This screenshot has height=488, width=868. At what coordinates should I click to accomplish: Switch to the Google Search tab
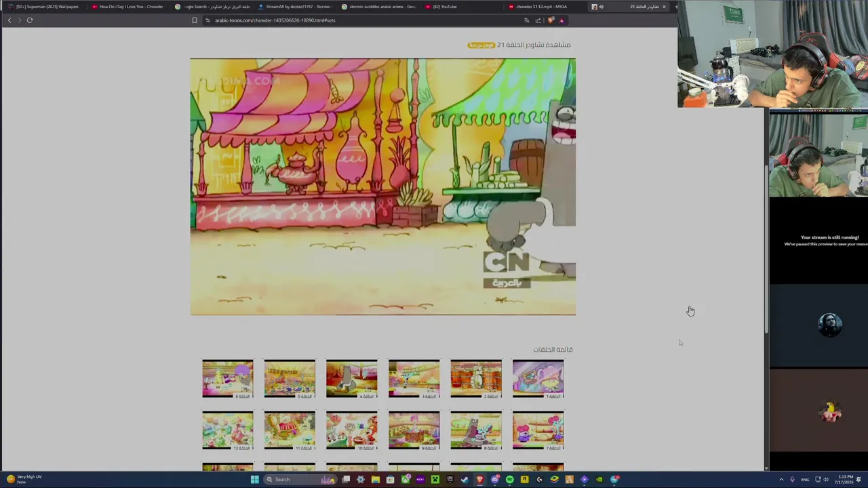point(212,7)
